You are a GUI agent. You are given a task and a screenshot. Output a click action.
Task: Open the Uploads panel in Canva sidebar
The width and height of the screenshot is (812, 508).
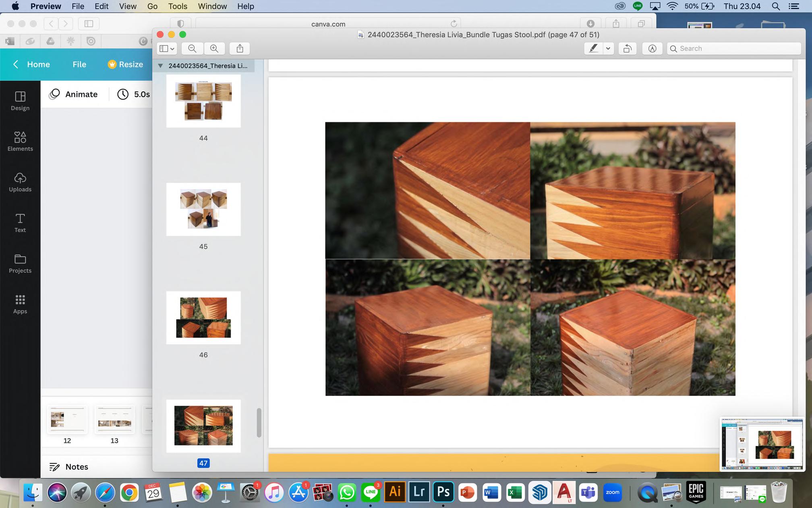click(x=20, y=182)
